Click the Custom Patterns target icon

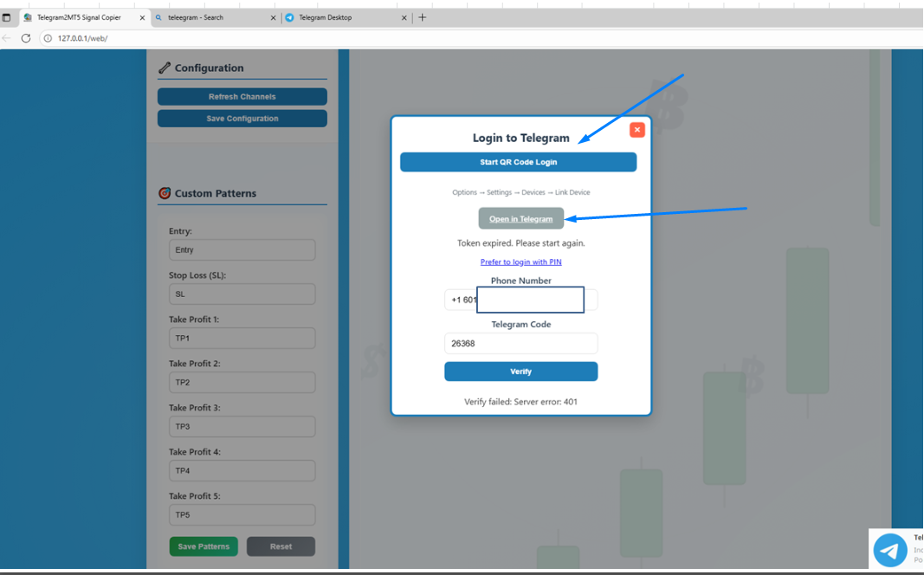pos(165,193)
